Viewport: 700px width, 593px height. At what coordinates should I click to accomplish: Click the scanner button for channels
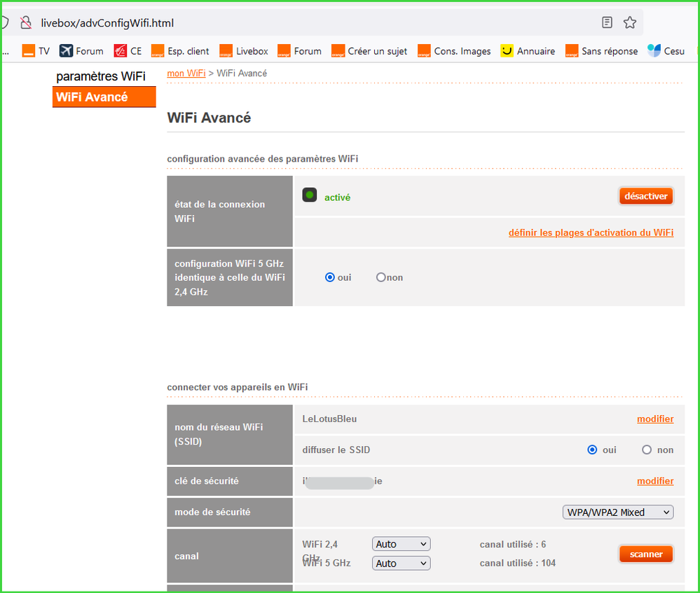click(x=645, y=554)
